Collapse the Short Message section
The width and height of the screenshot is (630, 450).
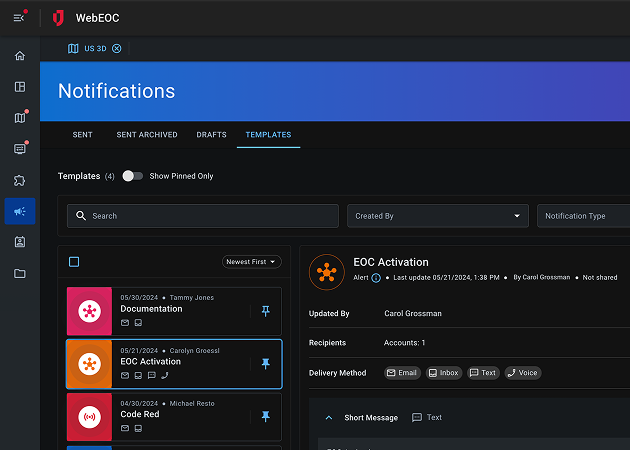pos(328,418)
